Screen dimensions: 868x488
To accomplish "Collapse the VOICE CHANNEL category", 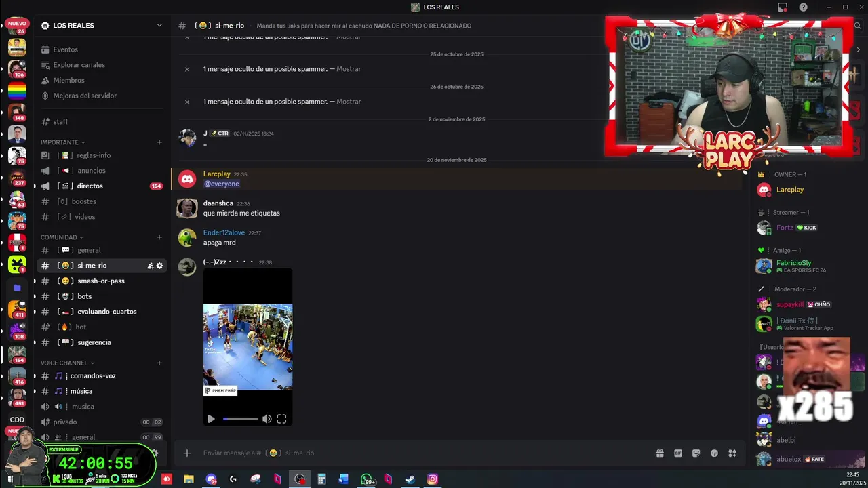I will tap(67, 363).
